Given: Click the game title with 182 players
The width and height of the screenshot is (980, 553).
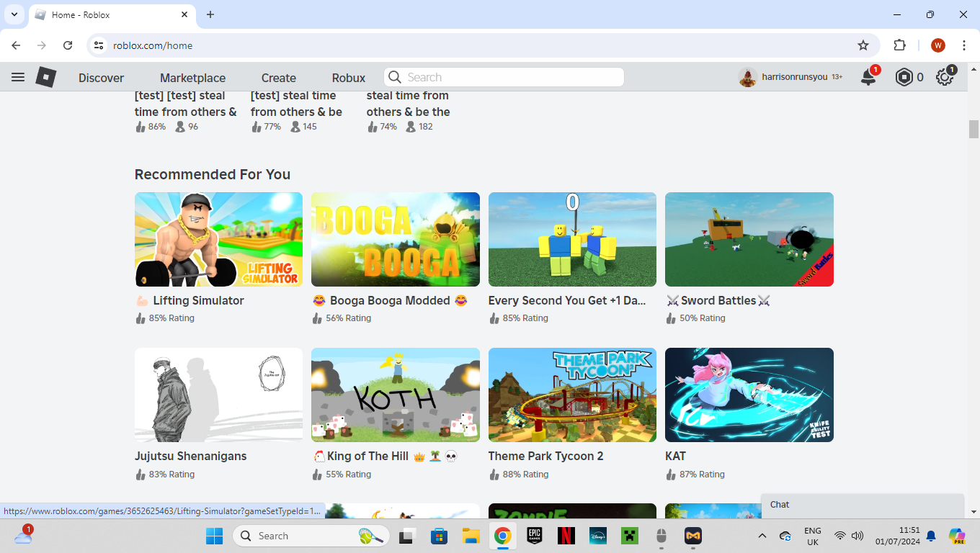Looking at the screenshot, I should [x=408, y=104].
